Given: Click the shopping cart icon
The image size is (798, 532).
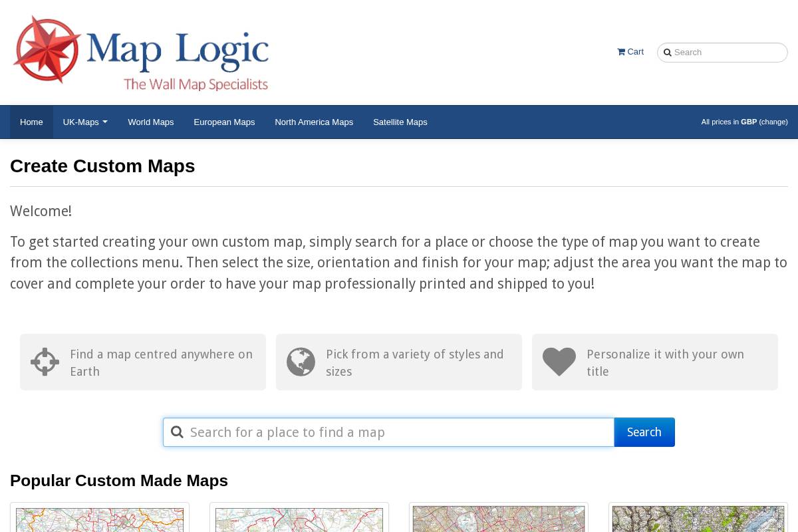Looking at the screenshot, I should (621, 52).
